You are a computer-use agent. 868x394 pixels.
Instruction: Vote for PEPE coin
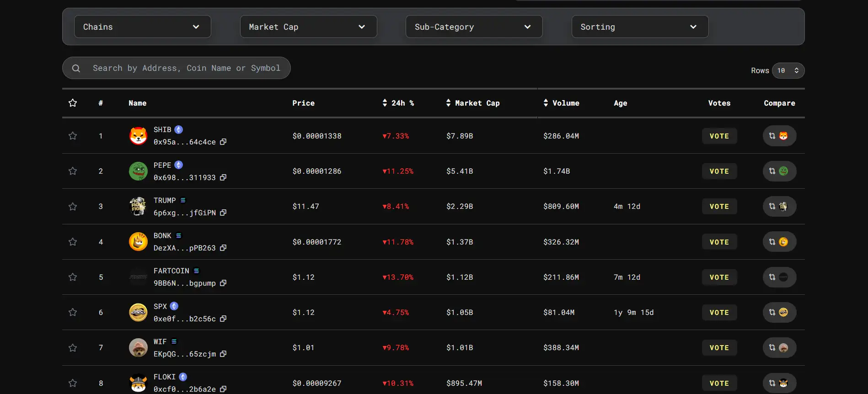point(719,171)
